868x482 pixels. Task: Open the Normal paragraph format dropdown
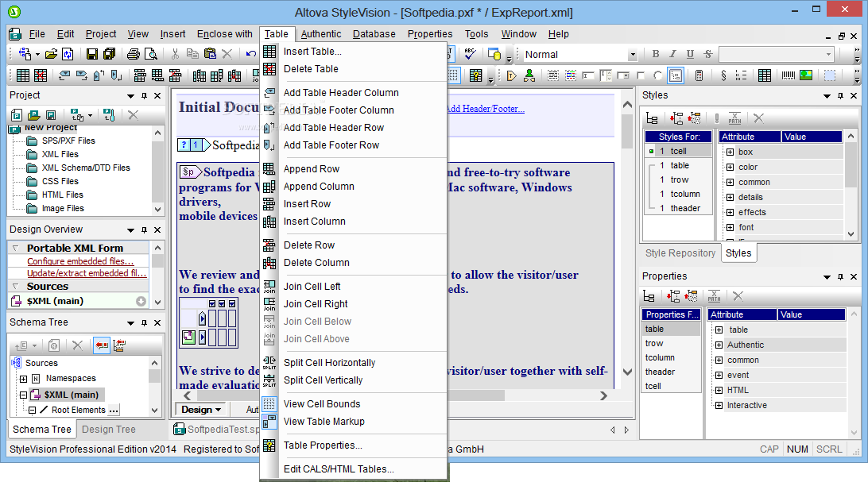coord(632,54)
